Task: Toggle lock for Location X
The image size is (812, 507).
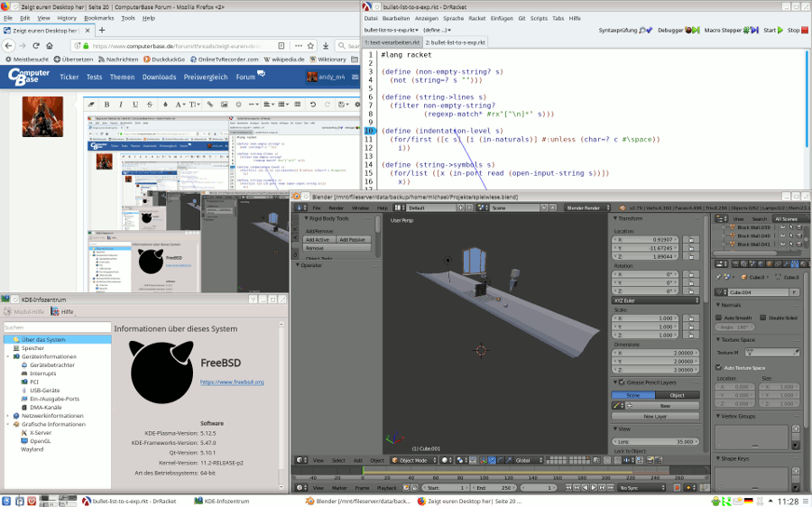Action: click(x=691, y=240)
